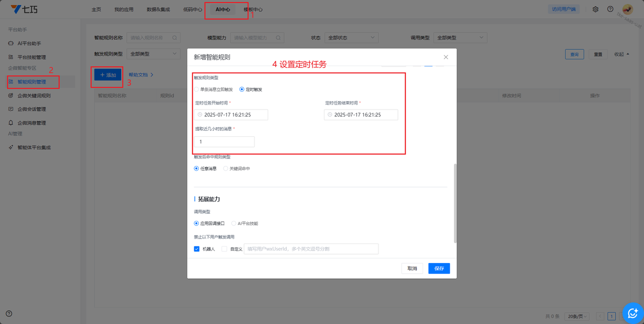Enable the 自定义 checkbox
The width and height of the screenshot is (644, 324).
(224, 249)
